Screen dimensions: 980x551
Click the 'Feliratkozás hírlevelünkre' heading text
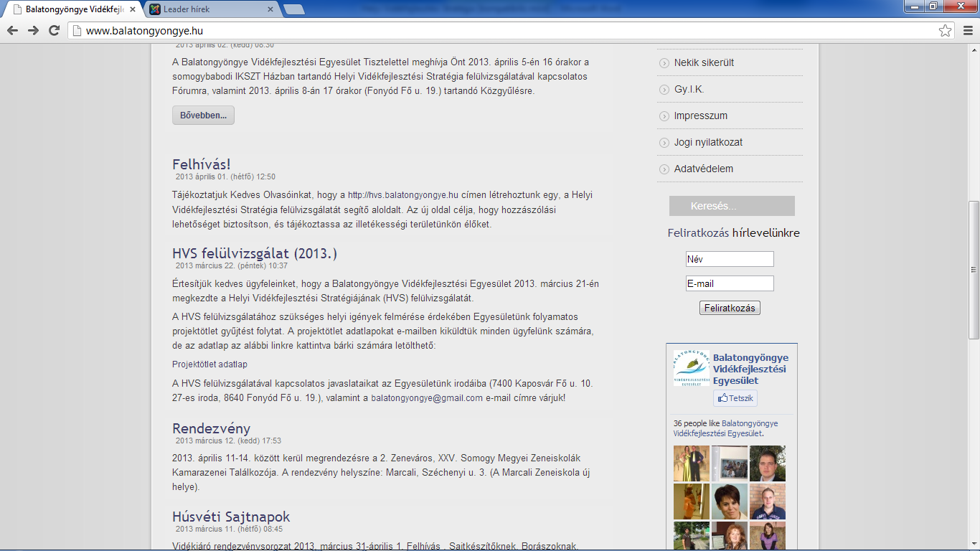click(x=733, y=233)
